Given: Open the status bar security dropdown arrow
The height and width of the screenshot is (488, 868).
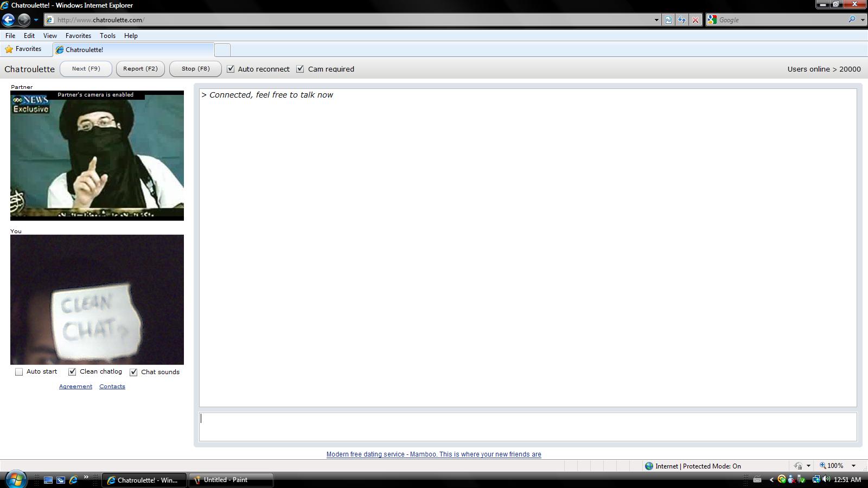Looking at the screenshot, I should (x=808, y=466).
